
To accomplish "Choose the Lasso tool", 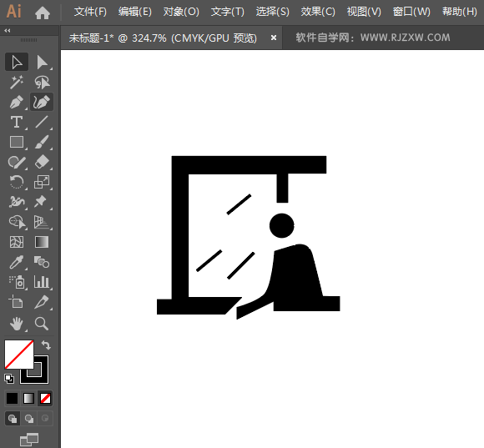I will pyautogui.click(x=42, y=82).
